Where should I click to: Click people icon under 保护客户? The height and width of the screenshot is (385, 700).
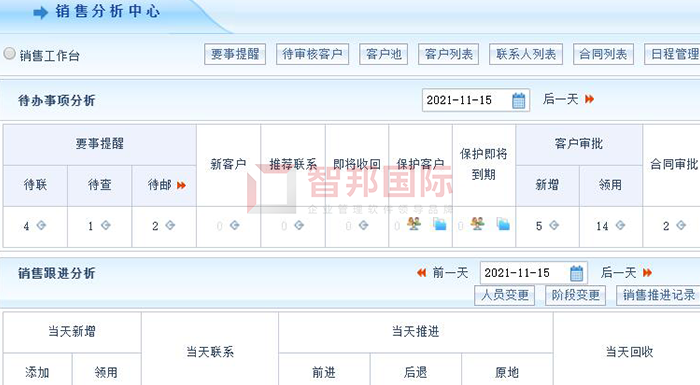[414, 223]
